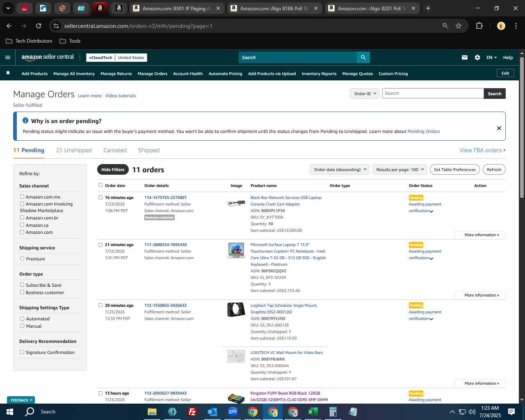Viewport: 525px width, 420px height.
Task: Tick the Amazon.ca checkbox
Action: 22,225
